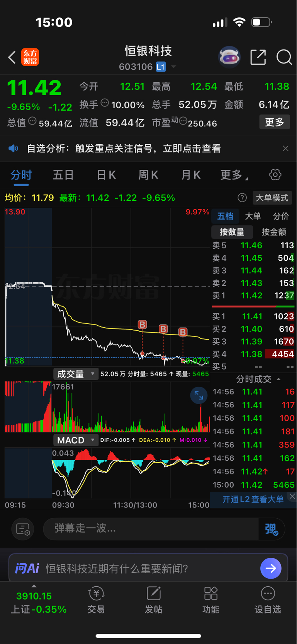Tap the 3910.15 上证 index value
Image resolution: width=297 pixels, height=644 pixels.
coord(34,596)
